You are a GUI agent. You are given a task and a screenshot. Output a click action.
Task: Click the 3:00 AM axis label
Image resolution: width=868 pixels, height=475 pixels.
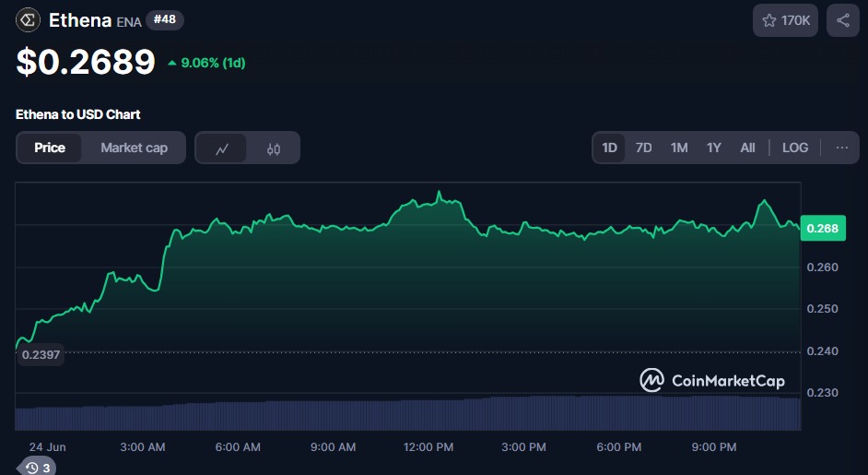[x=142, y=447]
